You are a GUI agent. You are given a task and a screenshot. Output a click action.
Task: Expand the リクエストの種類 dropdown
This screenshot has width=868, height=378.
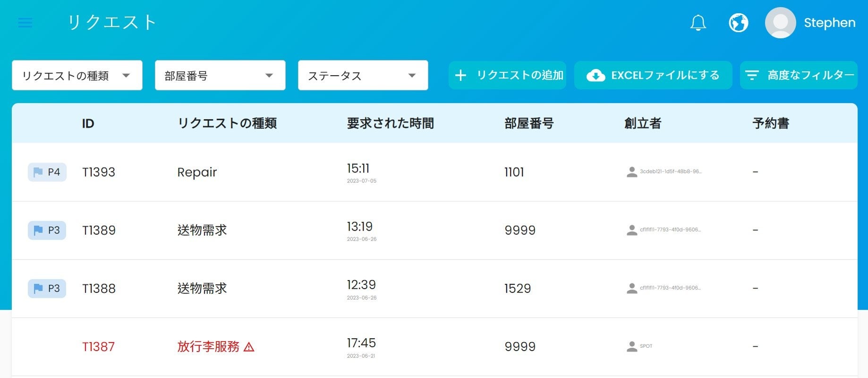click(77, 75)
